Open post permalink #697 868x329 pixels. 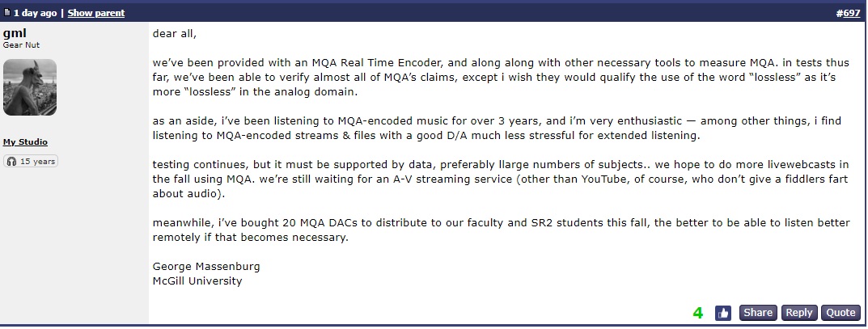[847, 13]
